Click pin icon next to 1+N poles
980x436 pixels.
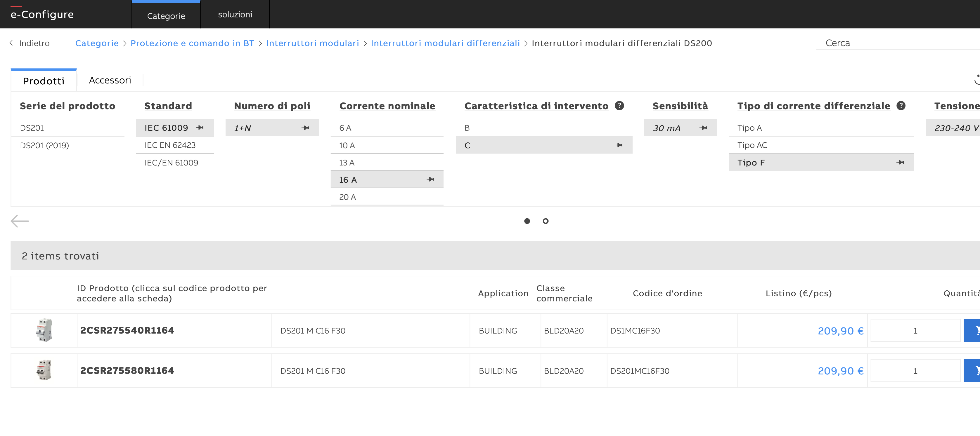(x=305, y=128)
